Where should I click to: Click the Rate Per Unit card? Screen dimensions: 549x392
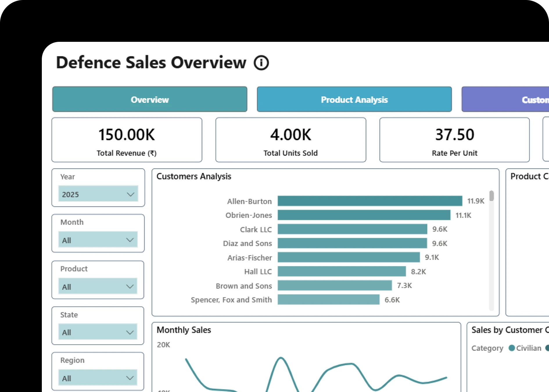454,140
